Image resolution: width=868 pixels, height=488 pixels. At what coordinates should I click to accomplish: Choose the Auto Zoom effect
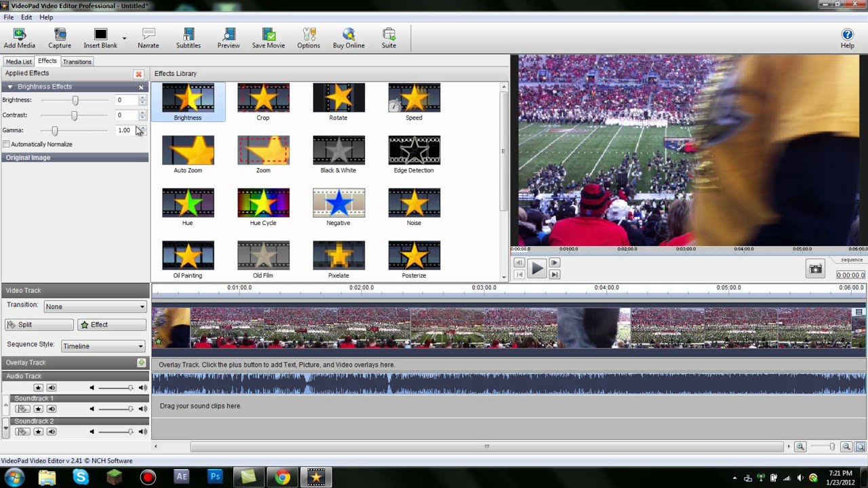(188, 155)
